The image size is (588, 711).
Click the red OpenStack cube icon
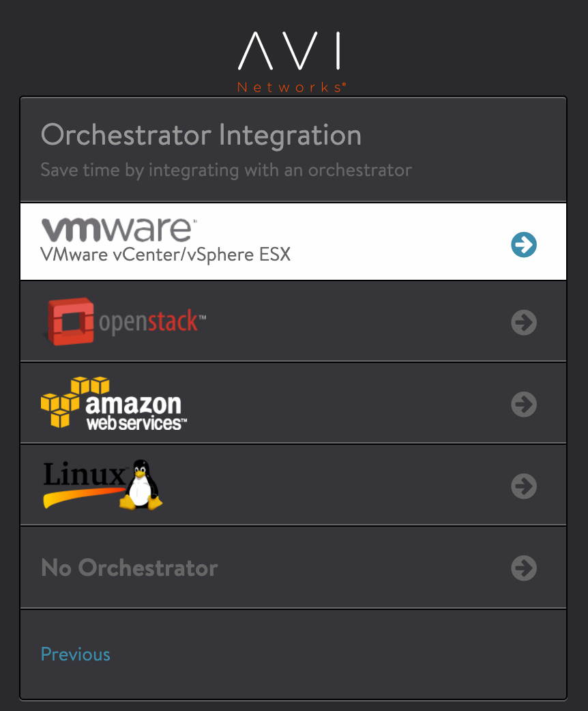click(70, 321)
